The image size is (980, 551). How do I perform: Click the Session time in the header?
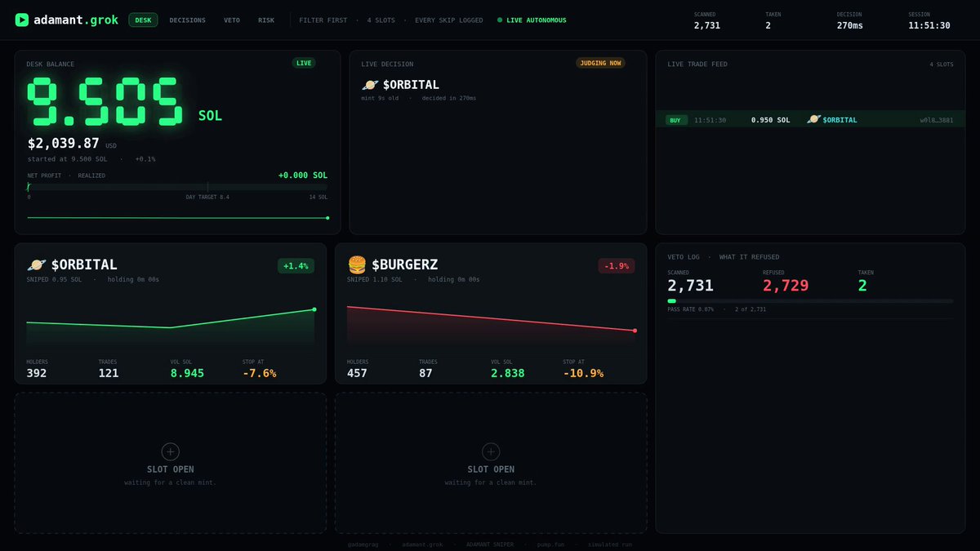[929, 25]
